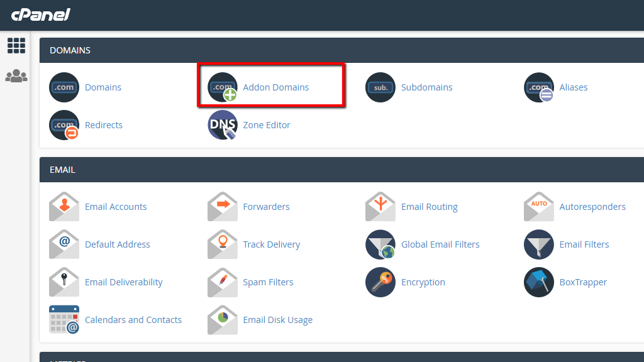The width and height of the screenshot is (644, 362).
Task: Open the Domains link
Action: (103, 87)
